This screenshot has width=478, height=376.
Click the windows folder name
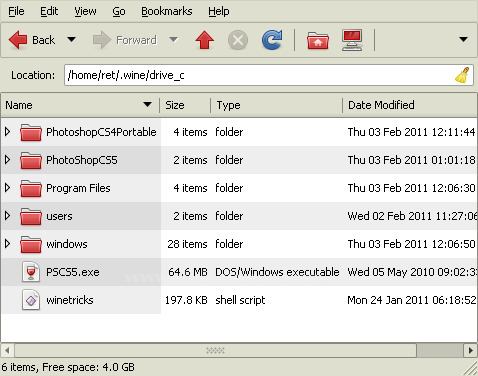coord(67,244)
